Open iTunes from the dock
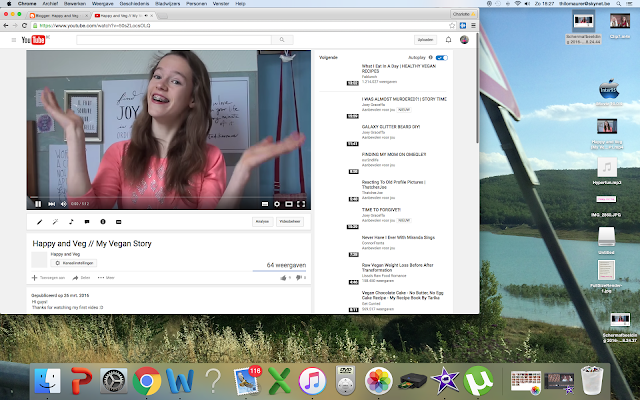This screenshot has width=640, height=400. click(312, 381)
